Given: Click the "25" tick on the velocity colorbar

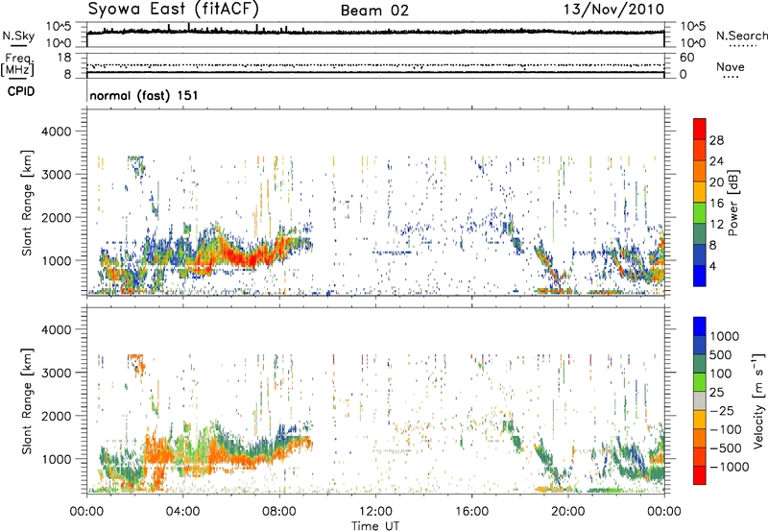Looking at the screenshot, I should pos(716,392).
